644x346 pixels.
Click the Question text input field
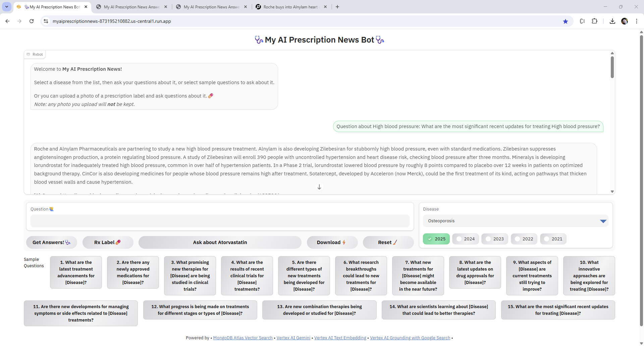[x=220, y=221]
